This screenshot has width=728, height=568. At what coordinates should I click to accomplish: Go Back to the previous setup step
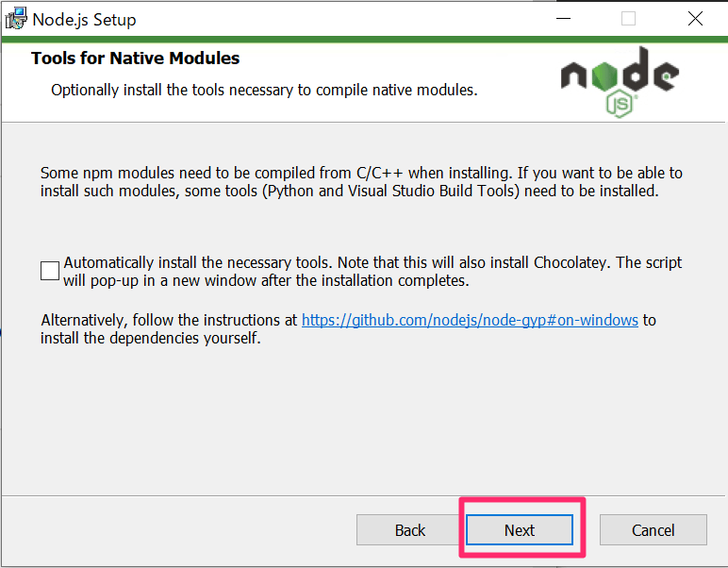tap(410, 530)
